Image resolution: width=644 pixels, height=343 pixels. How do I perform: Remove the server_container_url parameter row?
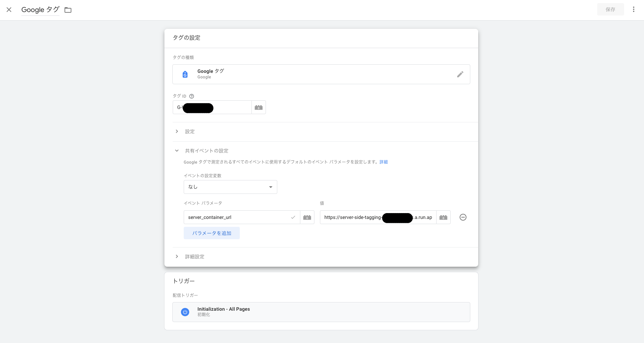point(463,217)
